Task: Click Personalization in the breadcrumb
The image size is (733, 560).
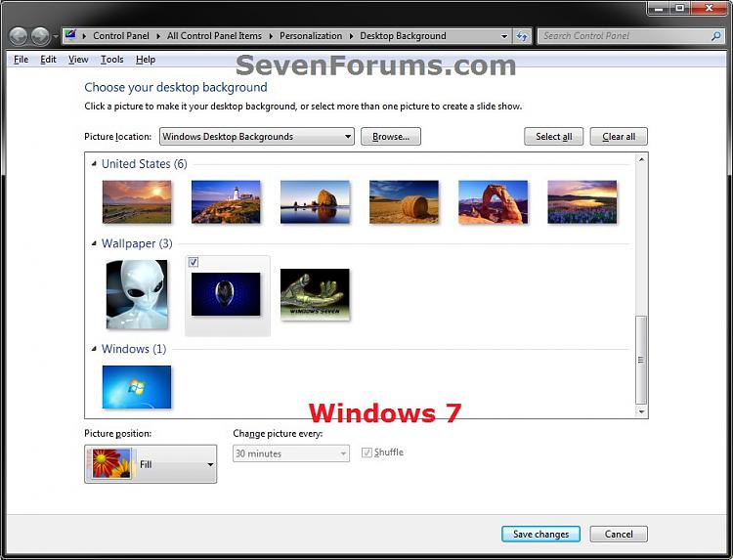Action: click(311, 36)
